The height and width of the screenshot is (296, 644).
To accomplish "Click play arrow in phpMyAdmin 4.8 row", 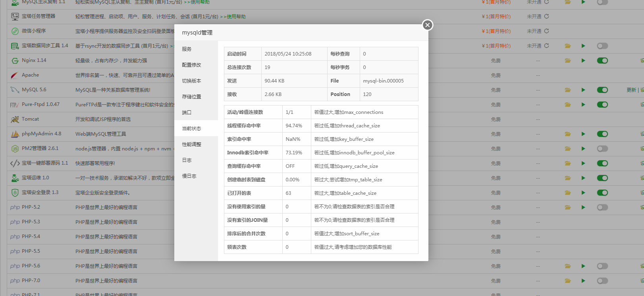I will click(583, 134).
